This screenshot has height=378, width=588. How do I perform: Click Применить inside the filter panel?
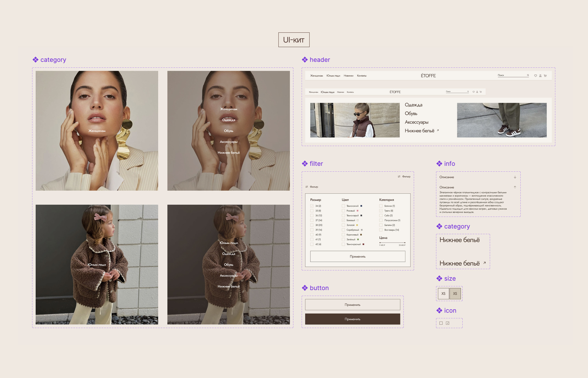tap(358, 257)
